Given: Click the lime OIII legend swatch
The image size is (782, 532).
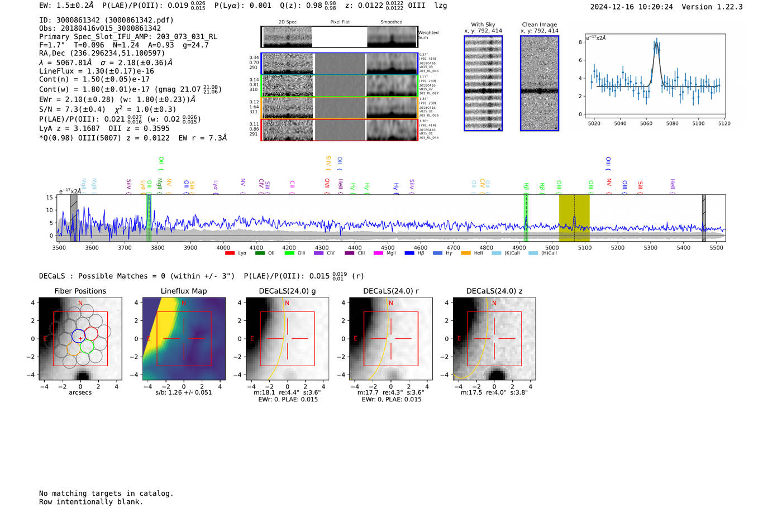Looking at the screenshot, I should (x=289, y=253).
